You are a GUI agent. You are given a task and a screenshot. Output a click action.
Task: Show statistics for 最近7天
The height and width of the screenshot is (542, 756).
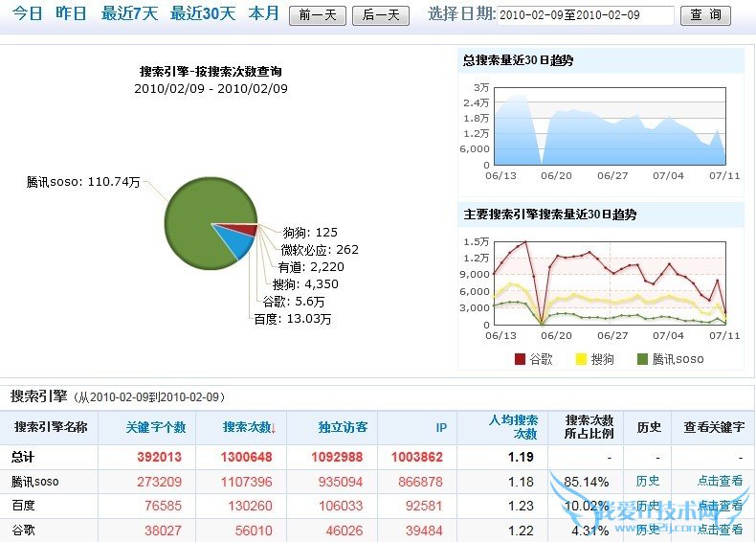129,14
